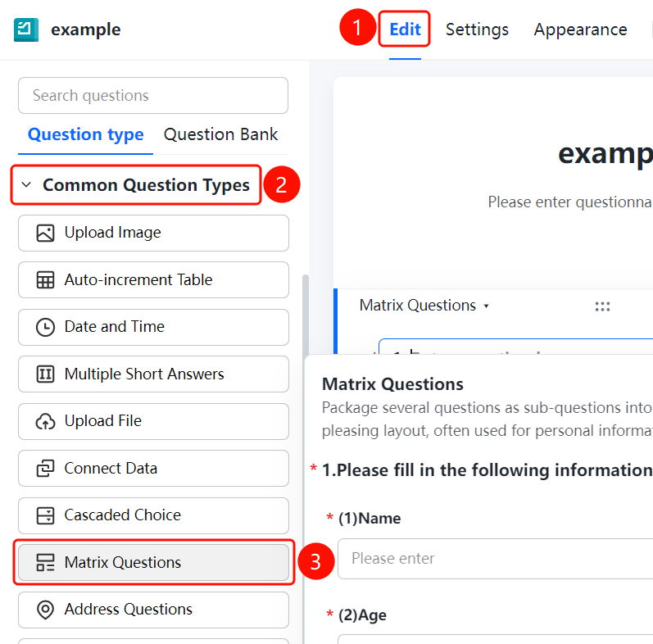The image size is (653, 644).
Task: Click the Multiple Short Answers icon
Action: tap(45, 374)
